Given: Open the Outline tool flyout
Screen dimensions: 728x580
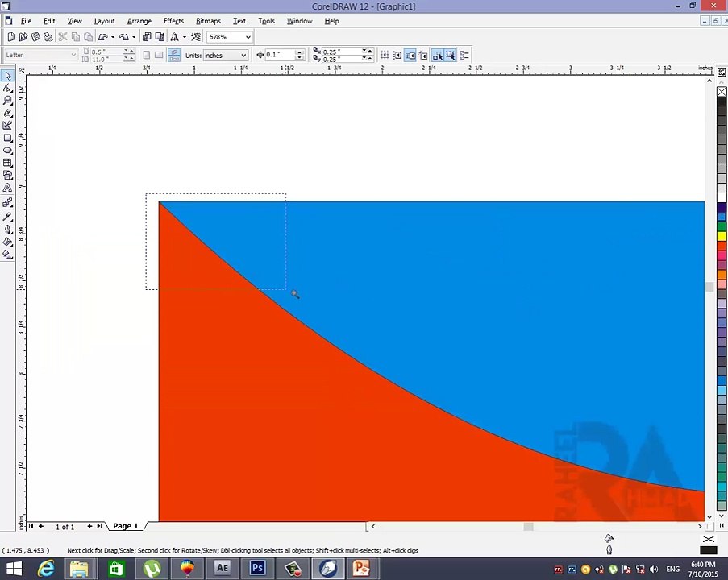Looking at the screenshot, I should (8, 230).
